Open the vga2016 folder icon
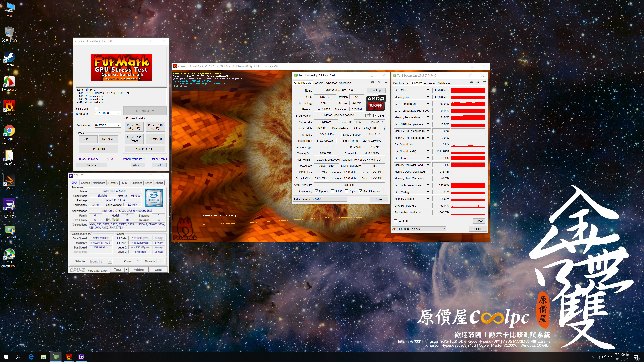This screenshot has width=644, height=362. tap(9, 158)
